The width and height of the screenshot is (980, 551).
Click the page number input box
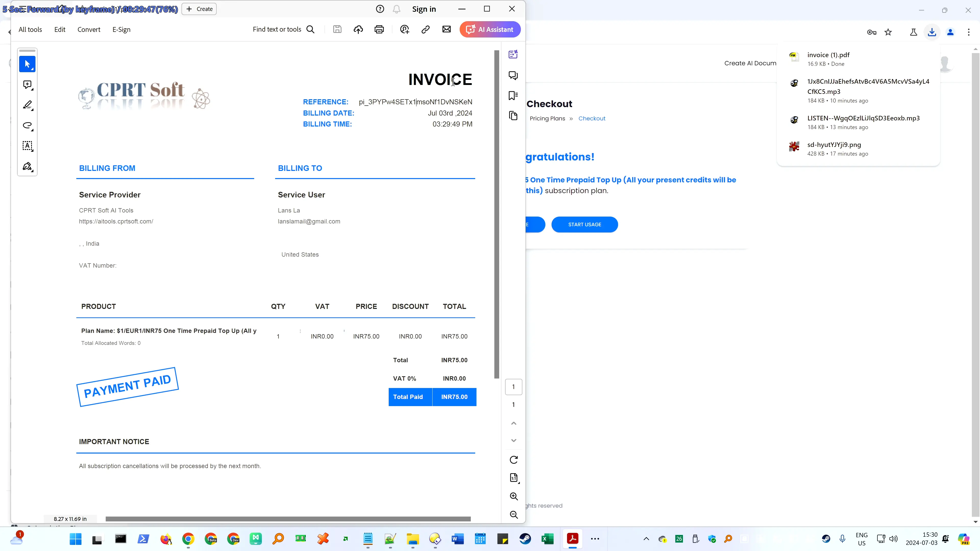513,387
